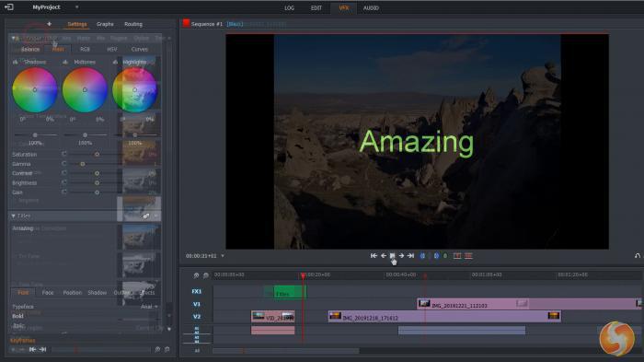Open the MyProject name dropdown arrow
The width and height of the screenshot is (644, 362).
[76, 7]
